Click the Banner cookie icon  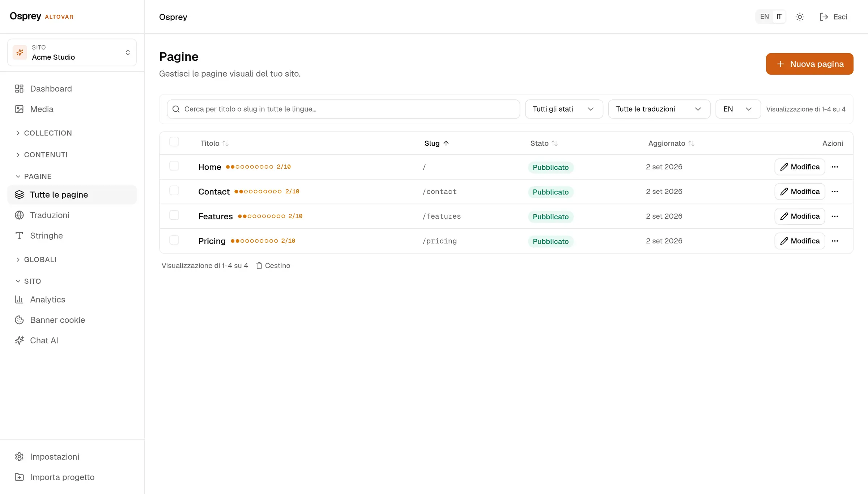tap(19, 320)
